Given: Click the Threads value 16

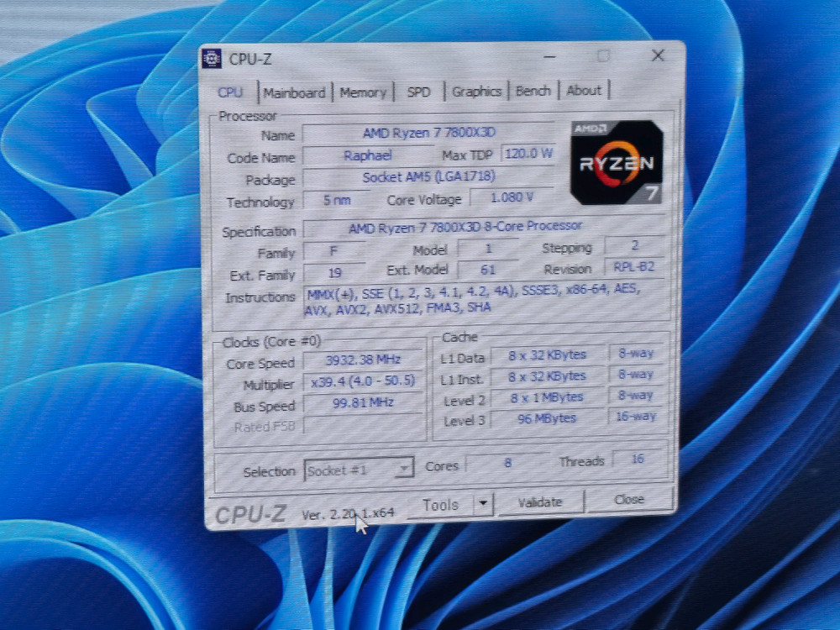Looking at the screenshot, I should pos(638,459).
